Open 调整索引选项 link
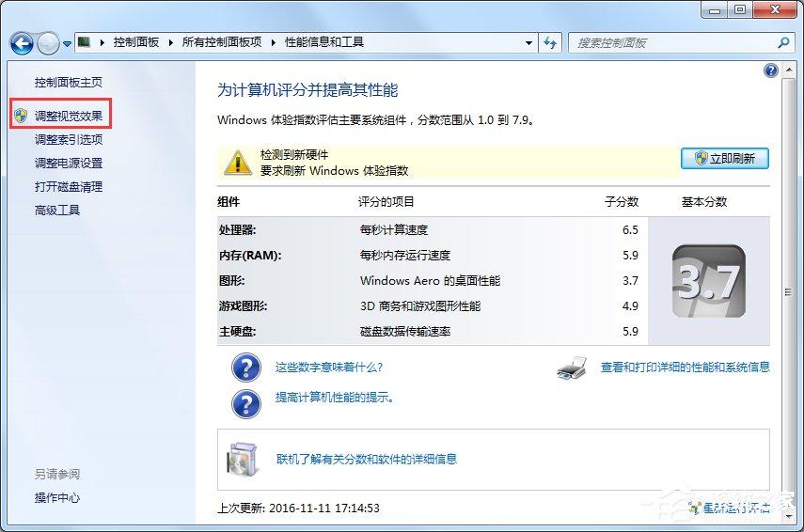This screenshot has height=532, width=804. pyautogui.click(x=69, y=139)
